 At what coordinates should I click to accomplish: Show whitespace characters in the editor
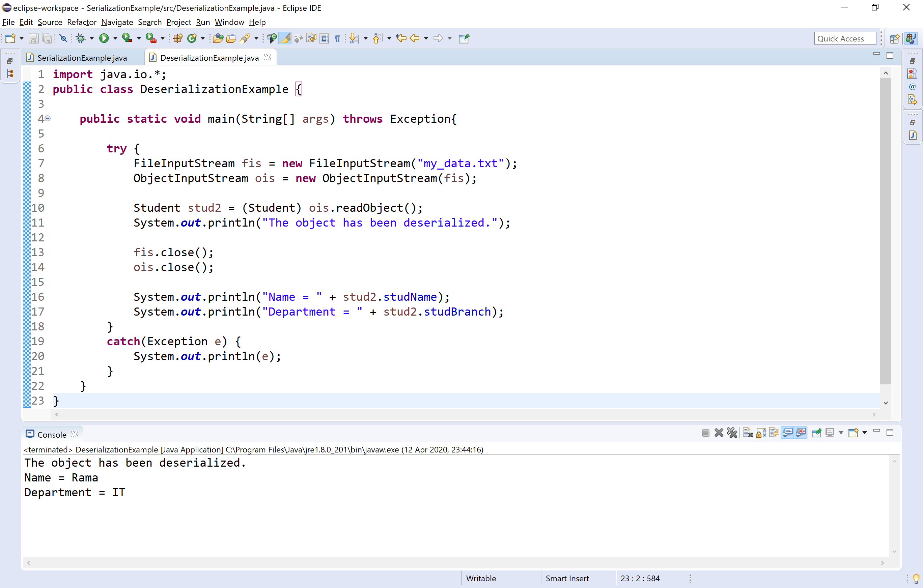pyautogui.click(x=337, y=38)
